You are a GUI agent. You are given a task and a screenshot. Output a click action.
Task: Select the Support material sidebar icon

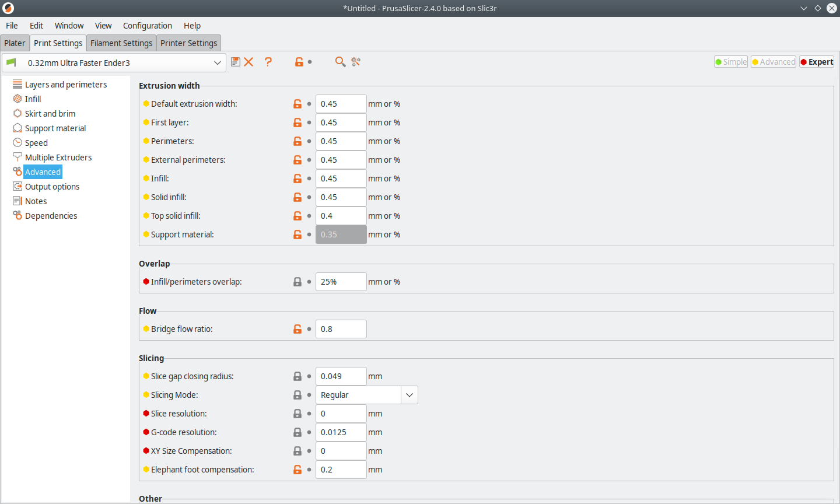point(17,128)
